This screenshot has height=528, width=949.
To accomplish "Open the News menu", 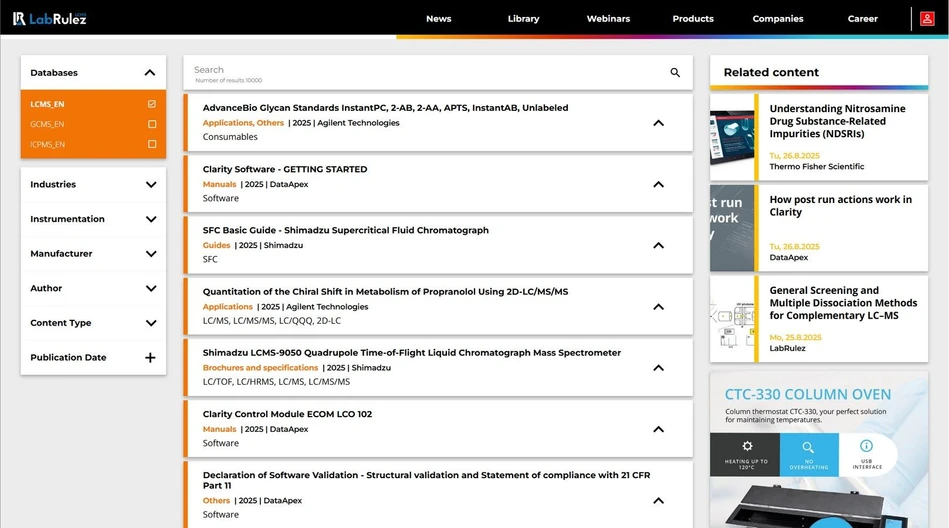I will [x=439, y=19].
